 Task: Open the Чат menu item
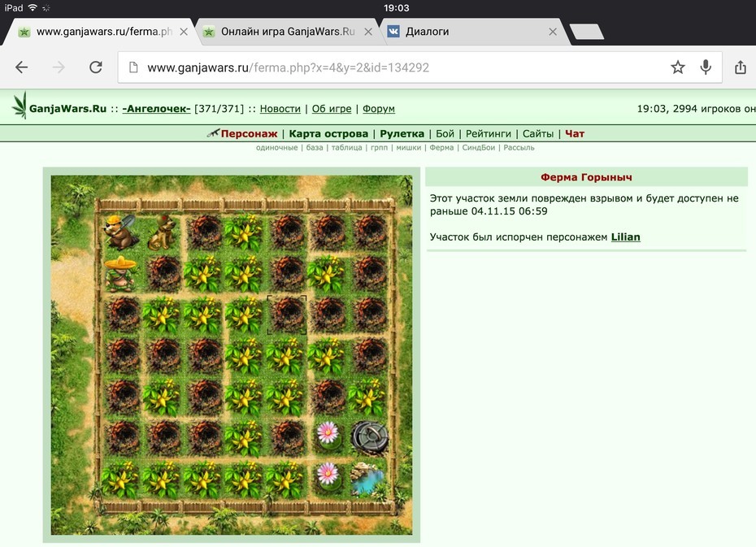(x=575, y=133)
